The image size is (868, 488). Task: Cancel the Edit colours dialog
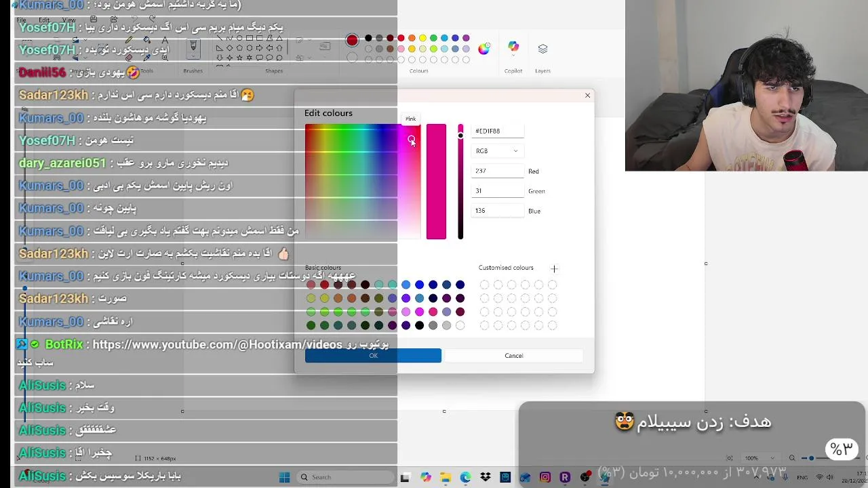(x=513, y=356)
